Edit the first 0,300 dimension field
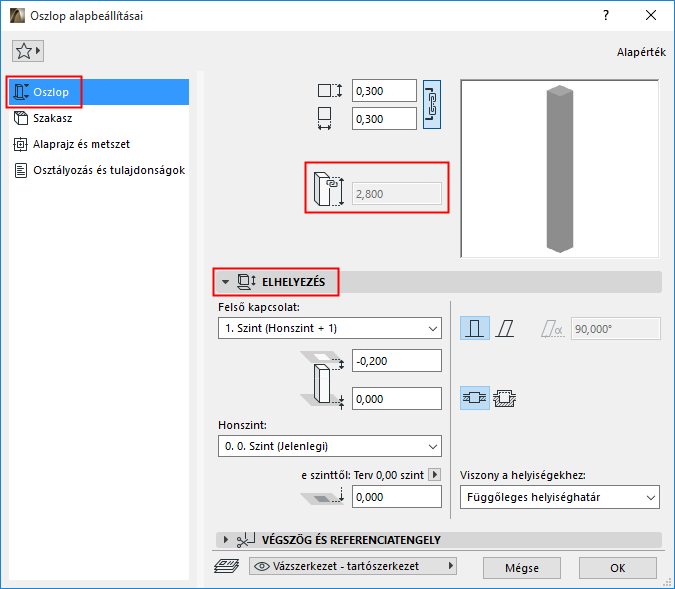 point(384,91)
